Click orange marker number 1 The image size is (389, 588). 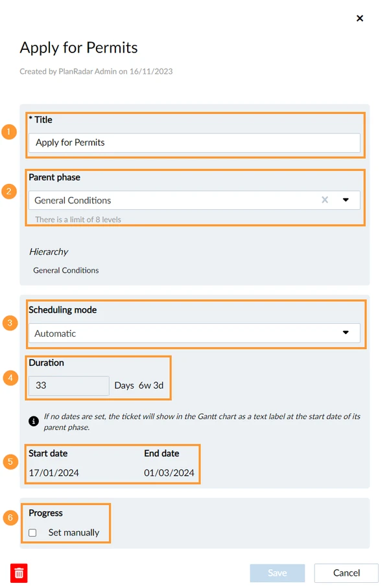point(8,131)
